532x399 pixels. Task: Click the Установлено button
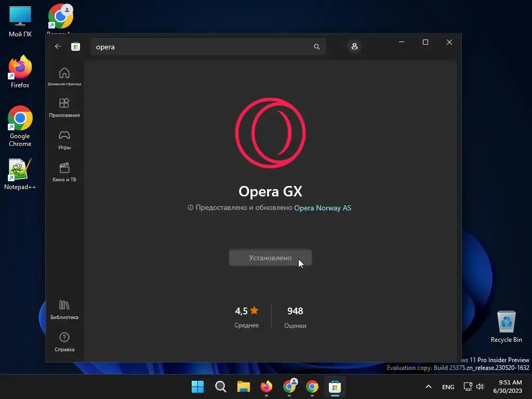[270, 258]
